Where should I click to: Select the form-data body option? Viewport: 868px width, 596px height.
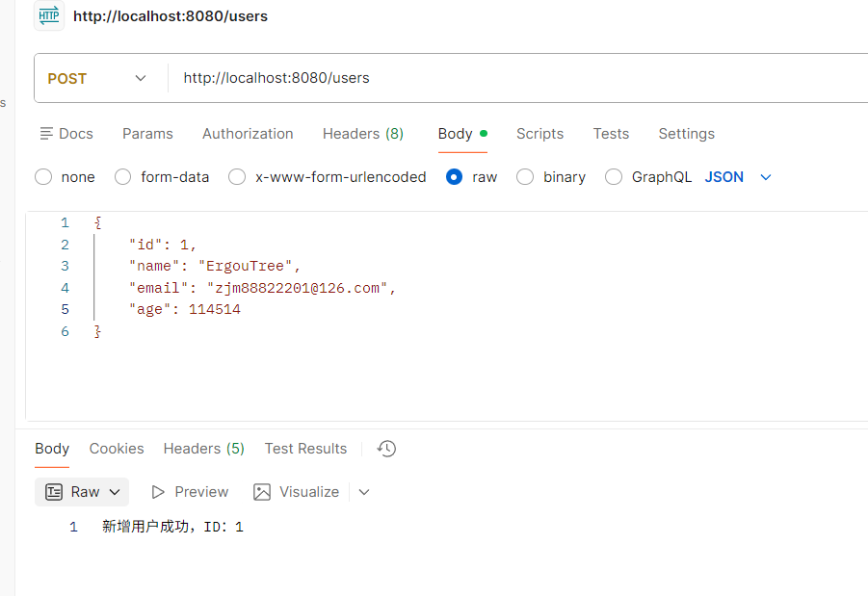pyautogui.click(x=123, y=177)
